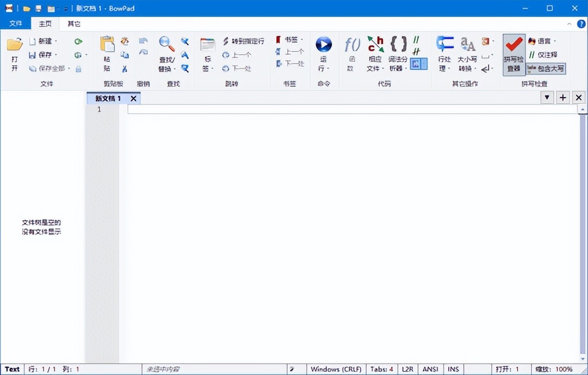
Task: Click the Paste clipboard icon
Action: point(107,44)
